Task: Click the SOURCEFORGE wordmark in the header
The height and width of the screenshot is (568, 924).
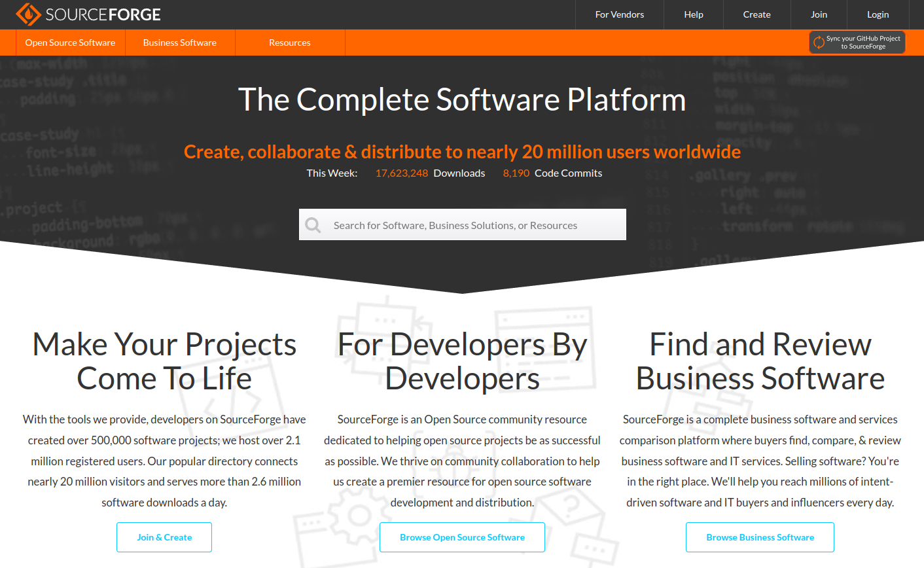Action: pos(101,13)
